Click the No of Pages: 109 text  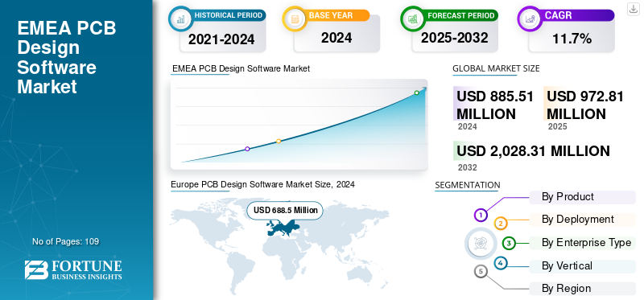coord(66,241)
